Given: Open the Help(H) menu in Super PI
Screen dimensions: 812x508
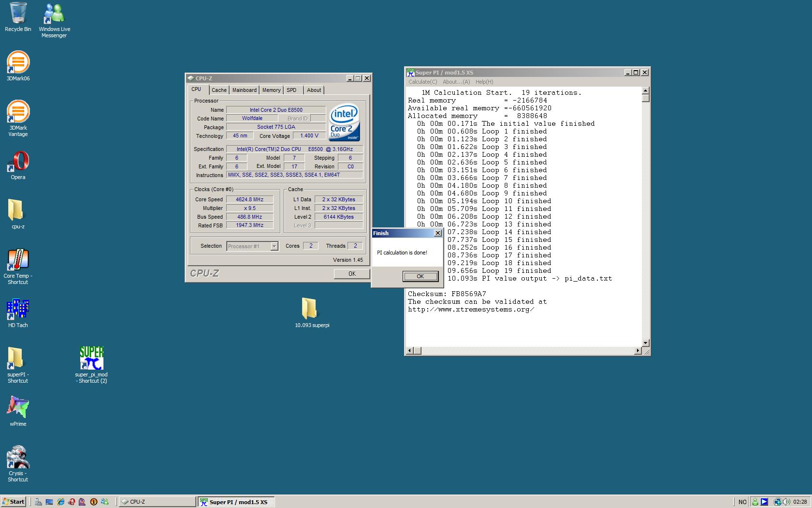Looking at the screenshot, I should [x=484, y=82].
